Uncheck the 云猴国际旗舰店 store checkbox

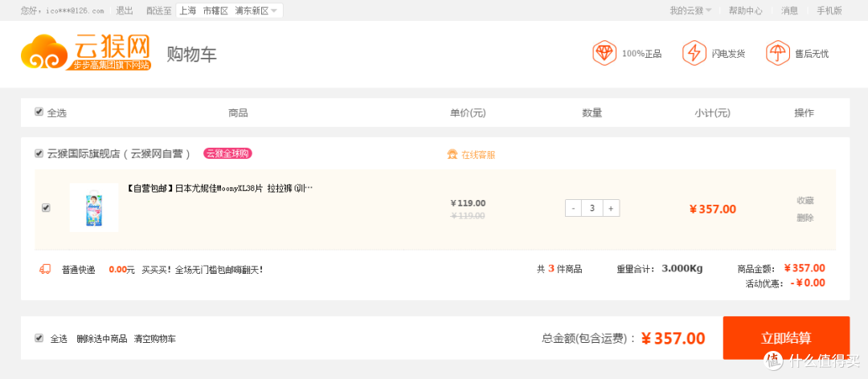tap(39, 153)
